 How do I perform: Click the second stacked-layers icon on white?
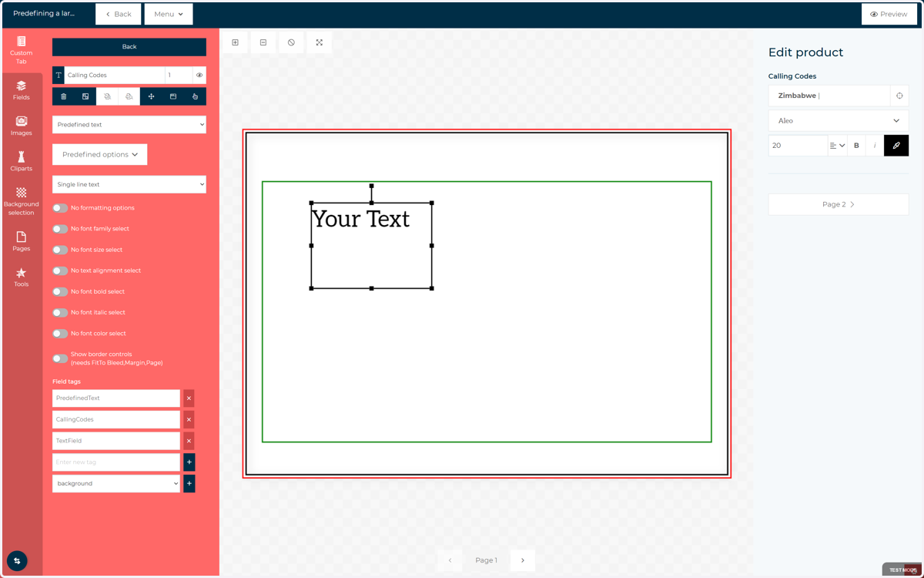[x=129, y=96]
